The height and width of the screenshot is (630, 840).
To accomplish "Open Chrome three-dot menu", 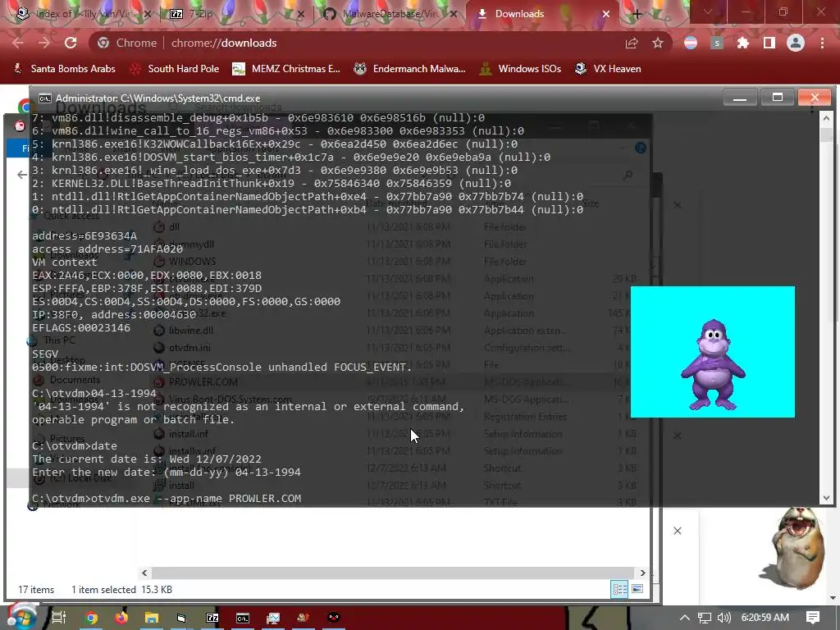I will point(822,43).
